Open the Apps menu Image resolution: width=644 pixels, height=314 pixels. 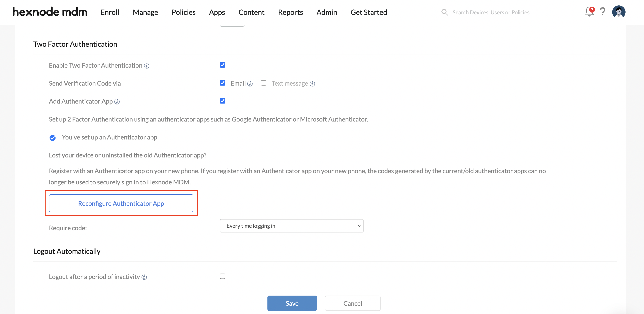(217, 12)
